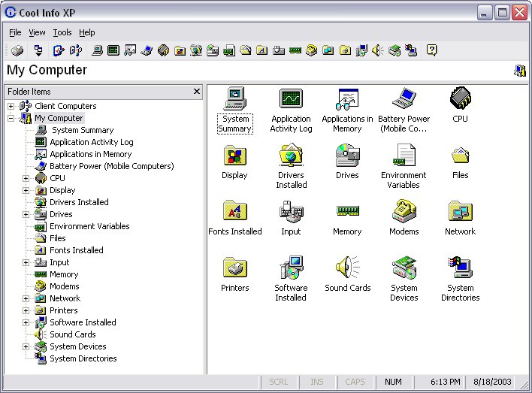
Task: Select Fonts Installed in folder tree
Action: [x=77, y=250]
